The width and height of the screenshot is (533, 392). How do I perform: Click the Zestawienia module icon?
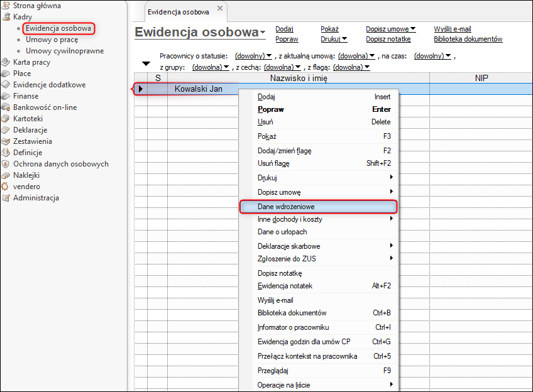(6, 141)
